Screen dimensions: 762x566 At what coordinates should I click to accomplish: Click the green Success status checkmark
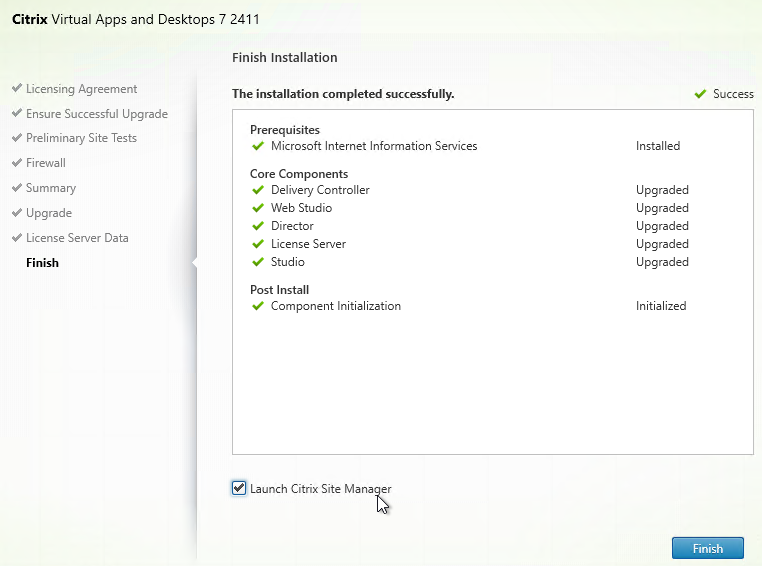pos(700,94)
